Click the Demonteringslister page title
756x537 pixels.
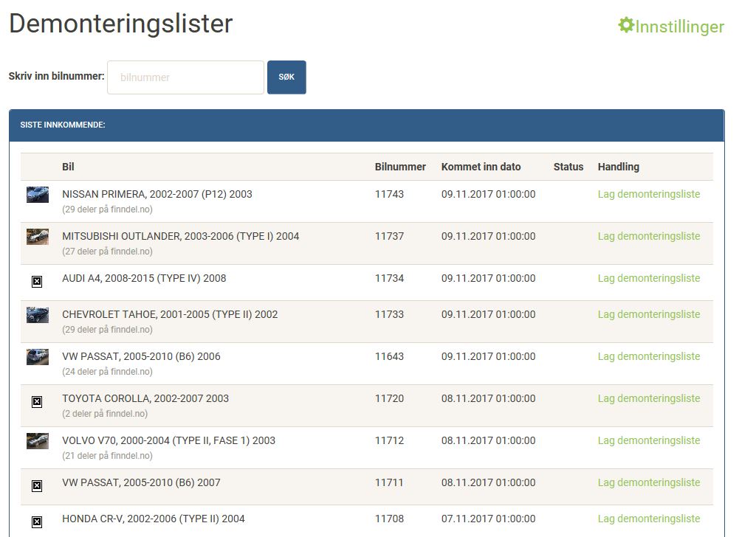pos(120,23)
